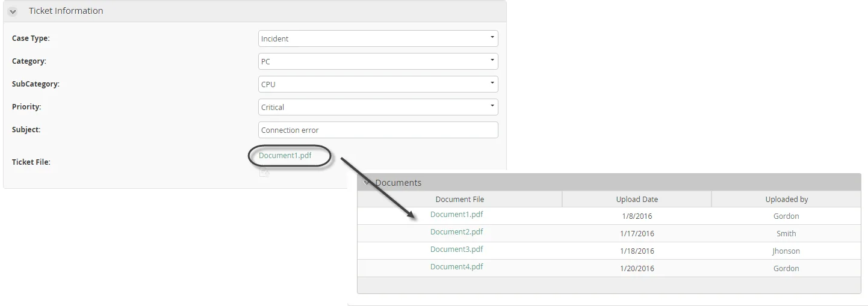Open Document4.pdf in the Documents table

[x=456, y=267]
